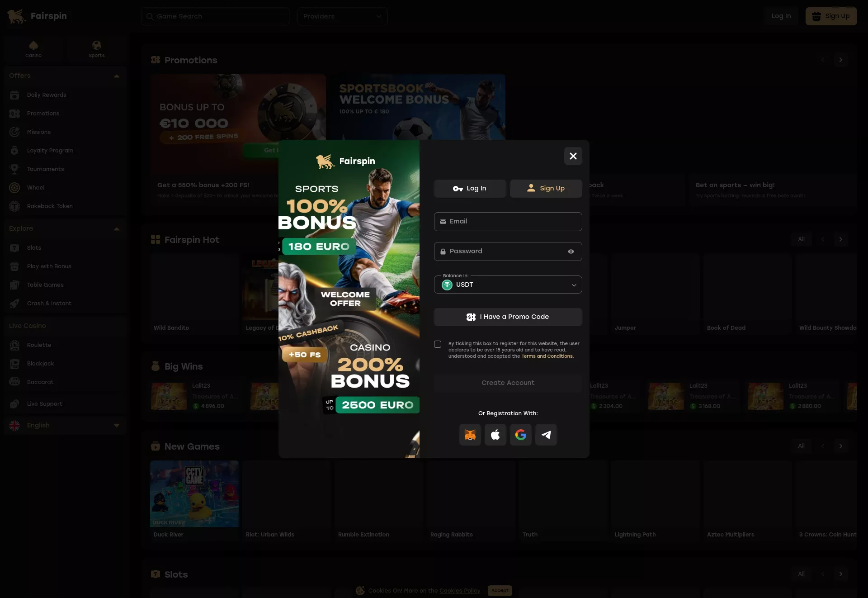The width and height of the screenshot is (868, 598).
Task: Collapse the Offers section in sidebar
Action: pyautogui.click(x=117, y=76)
